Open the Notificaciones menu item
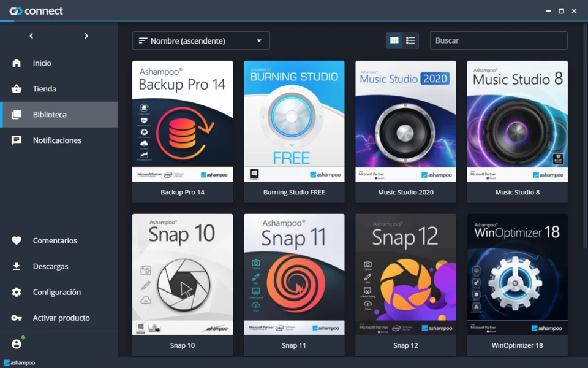Screen dimensions: 588x368 [x=59, y=140]
